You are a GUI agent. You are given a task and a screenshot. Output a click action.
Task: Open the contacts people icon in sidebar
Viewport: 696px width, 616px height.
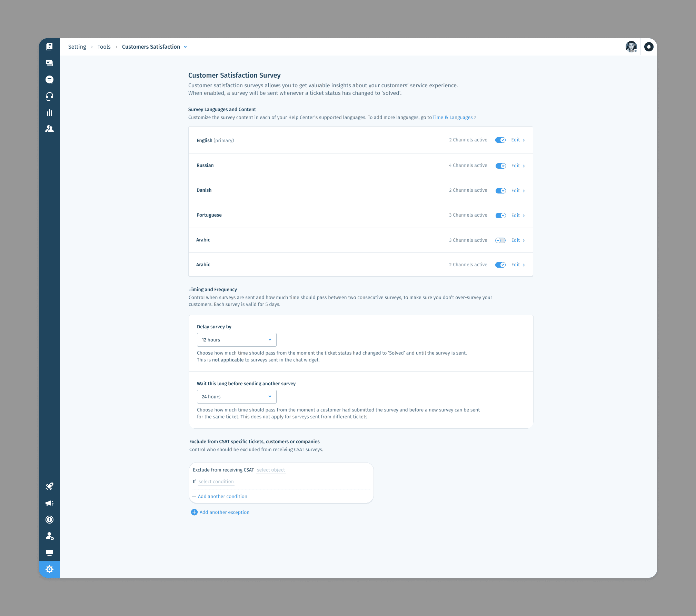tap(49, 129)
